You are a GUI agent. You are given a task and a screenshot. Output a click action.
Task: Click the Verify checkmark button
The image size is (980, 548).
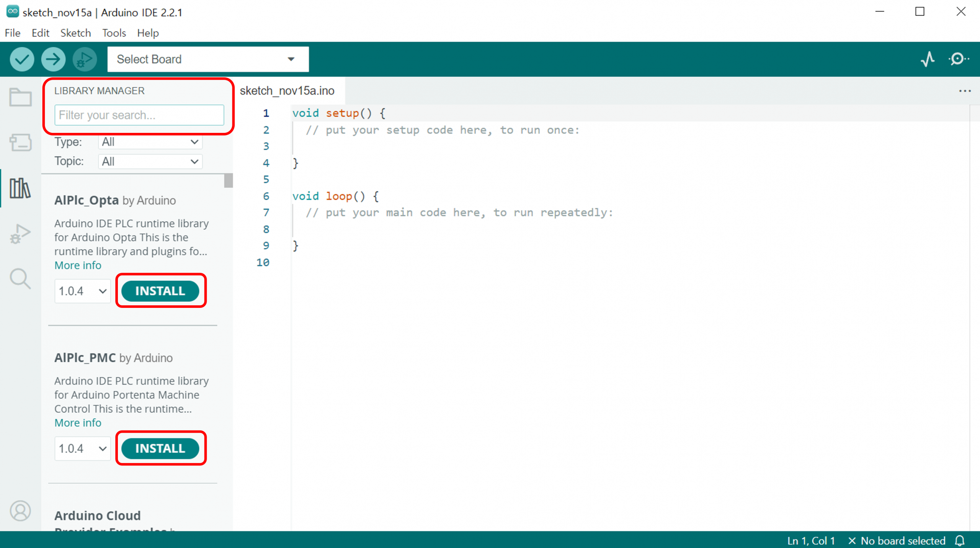coord(22,59)
